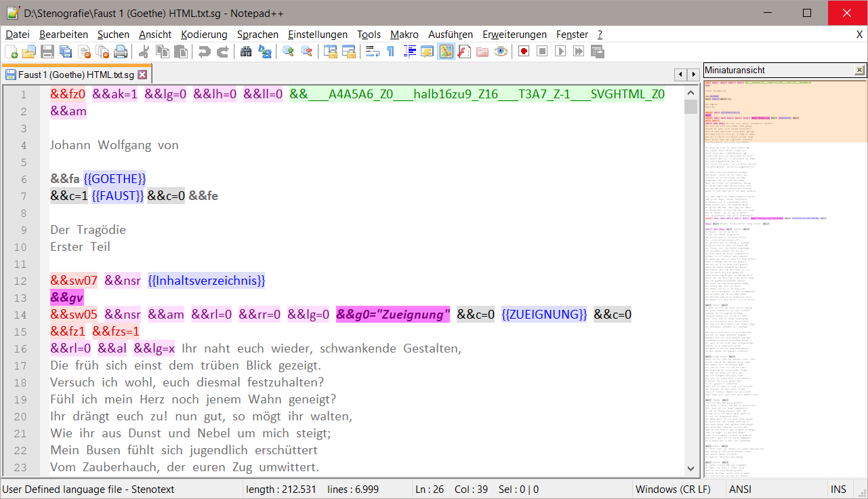Create a new file using toolbar icon
This screenshot has height=499, width=868.
11,52
